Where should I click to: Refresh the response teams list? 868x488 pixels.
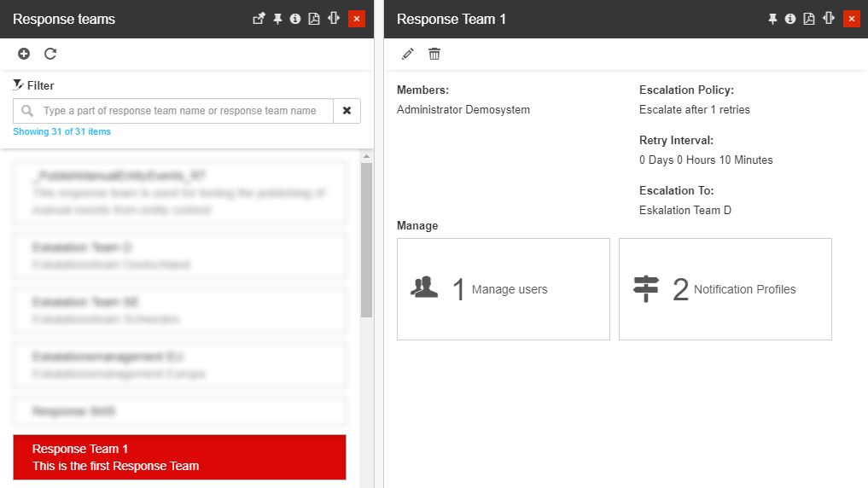click(x=50, y=54)
